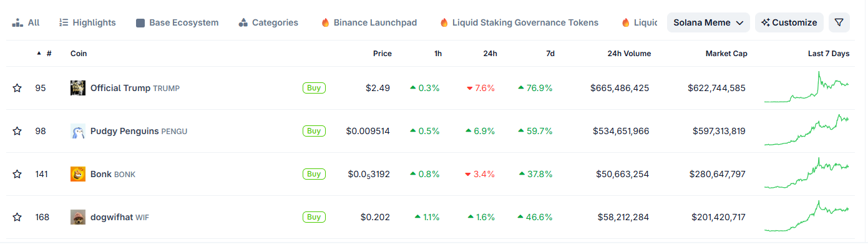Click the dogwifhat coin logo
The height and width of the screenshot is (247, 868).
tap(78, 217)
